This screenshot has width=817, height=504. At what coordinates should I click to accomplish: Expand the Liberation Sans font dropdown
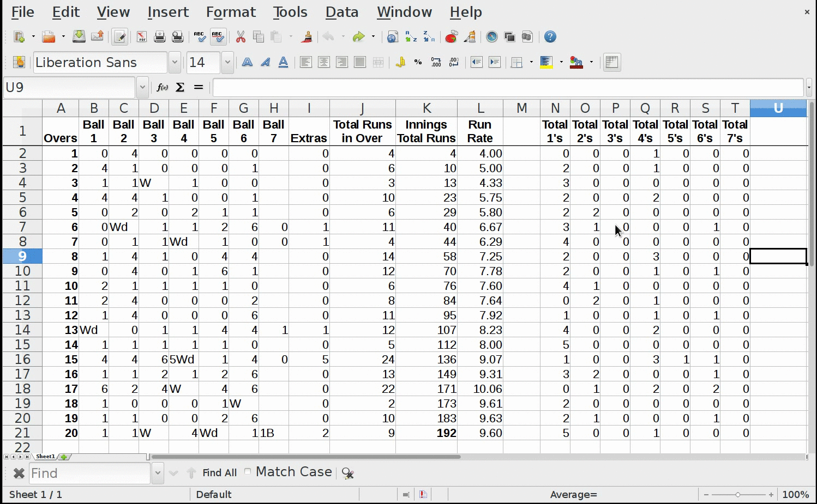point(175,63)
